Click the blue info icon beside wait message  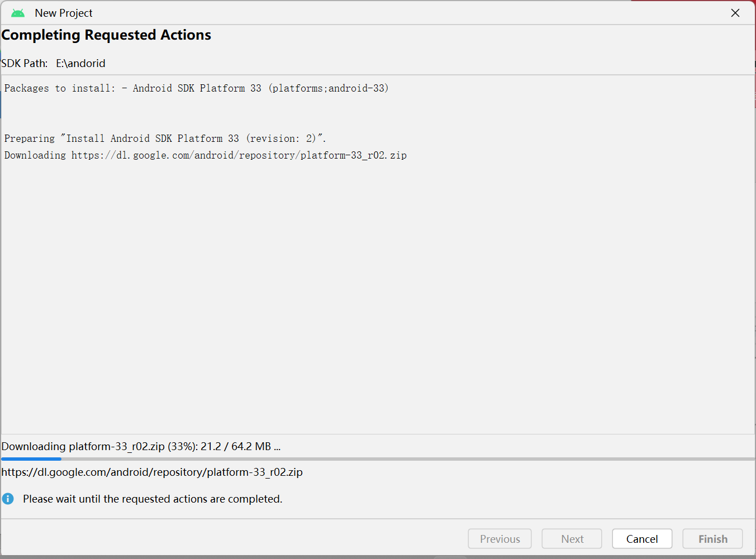8,499
